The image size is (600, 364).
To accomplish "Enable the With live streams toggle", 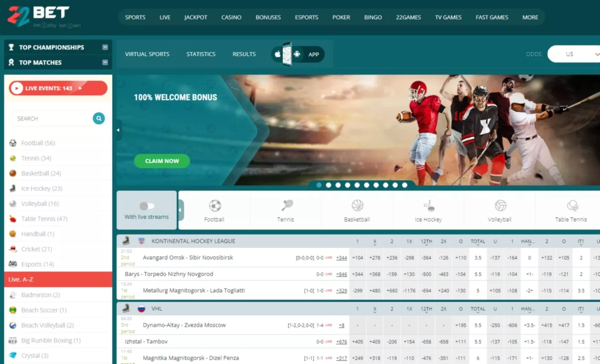I will 147,206.
